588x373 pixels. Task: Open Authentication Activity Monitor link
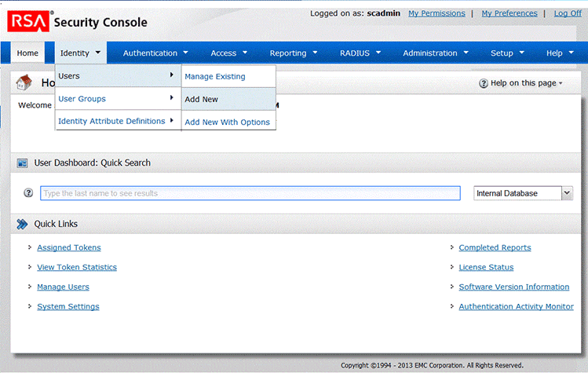(x=517, y=306)
